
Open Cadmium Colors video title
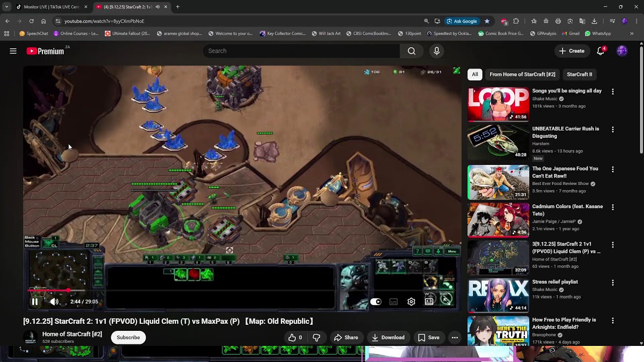(568, 210)
